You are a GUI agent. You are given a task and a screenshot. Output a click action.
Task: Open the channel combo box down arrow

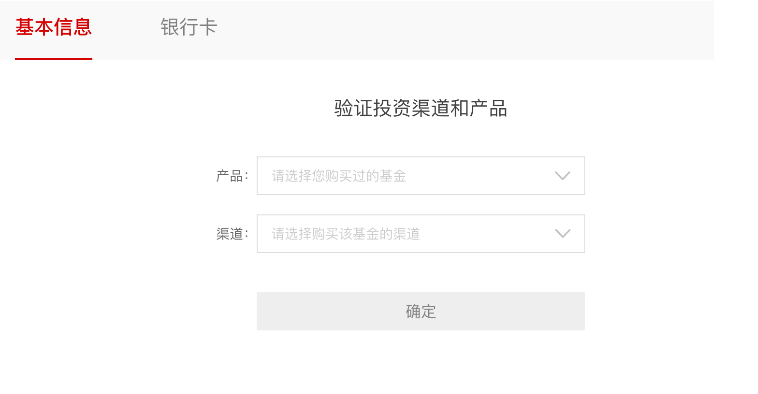tap(562, 233)
